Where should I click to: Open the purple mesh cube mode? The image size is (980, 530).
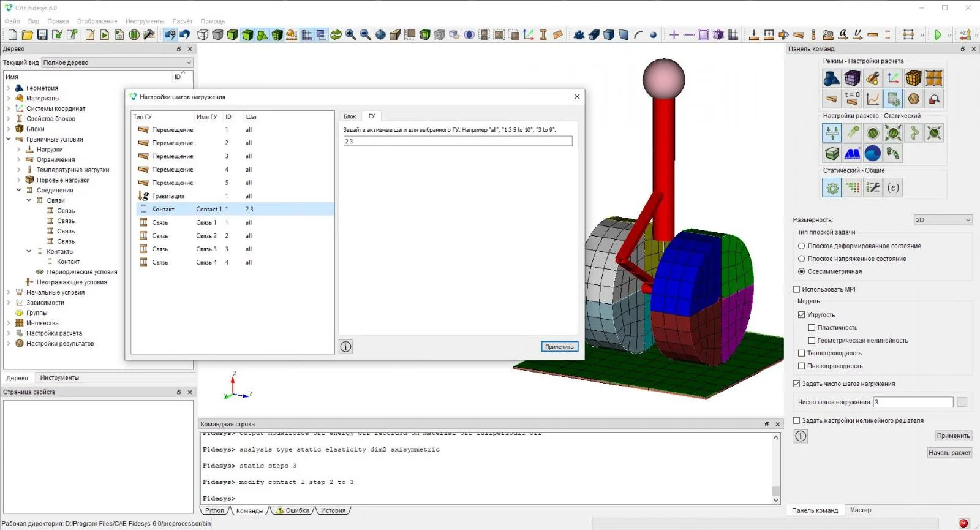pos(852,78)
